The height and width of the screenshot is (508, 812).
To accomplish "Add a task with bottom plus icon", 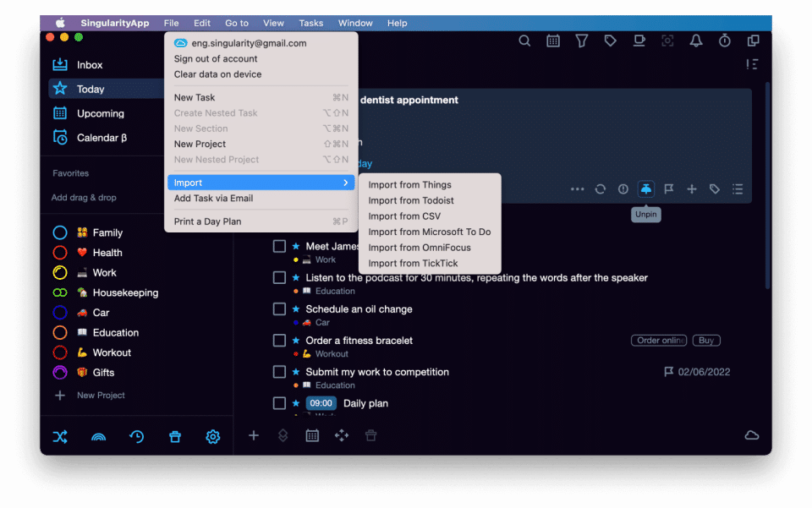I will point(253,435).
